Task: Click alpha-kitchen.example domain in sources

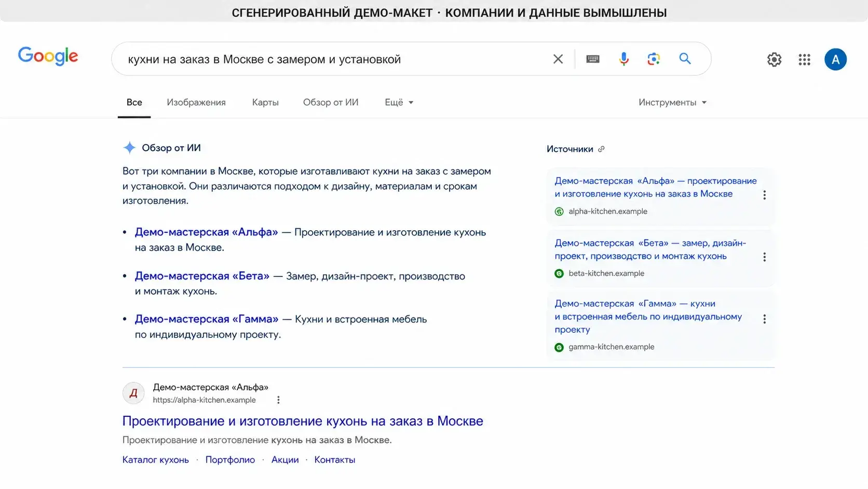Action: click(x=608, y=212)
